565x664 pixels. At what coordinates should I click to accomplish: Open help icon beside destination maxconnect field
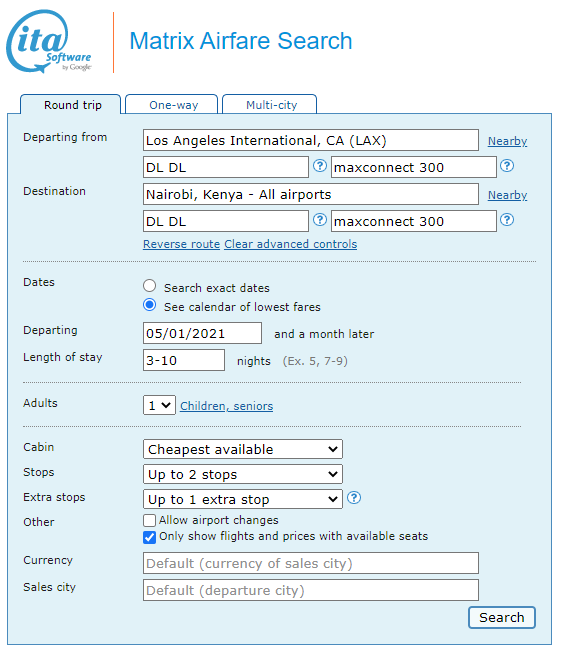click(x=507, y=220)
